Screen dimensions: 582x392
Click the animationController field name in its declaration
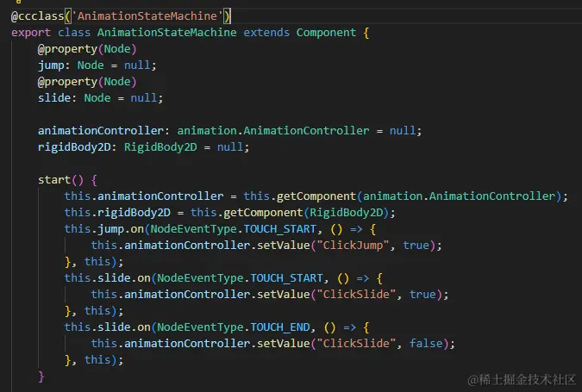[x=101, y=131]
